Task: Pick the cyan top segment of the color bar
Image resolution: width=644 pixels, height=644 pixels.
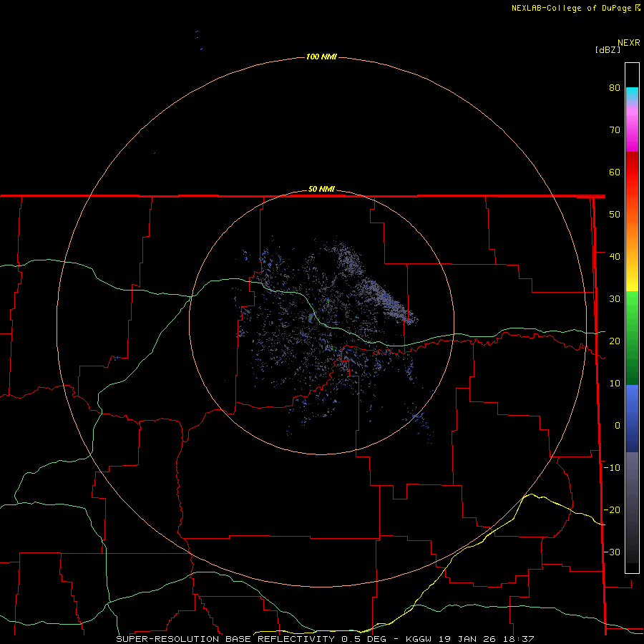Action: pyautogui.click(x=632, y=92)
